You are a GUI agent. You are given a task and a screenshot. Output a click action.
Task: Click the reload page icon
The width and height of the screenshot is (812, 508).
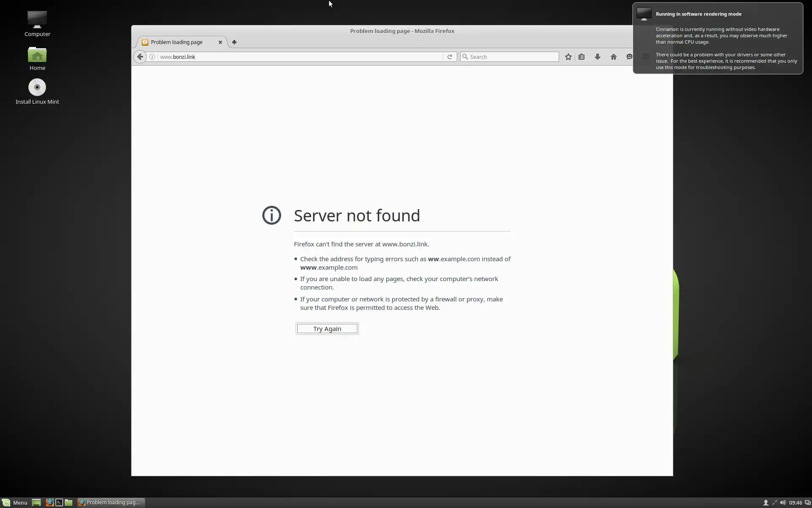(x=450, y=57)
